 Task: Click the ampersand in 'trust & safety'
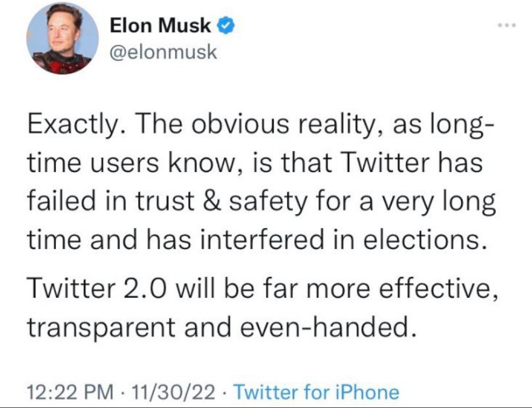pyautogui.click(x=212, y=201)
